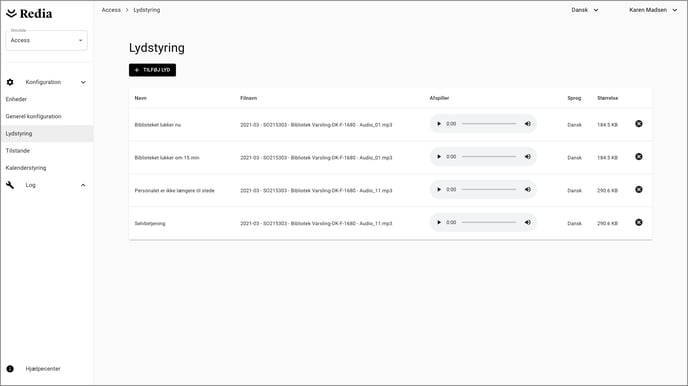Click the Afspiller column header

point(439,98)
